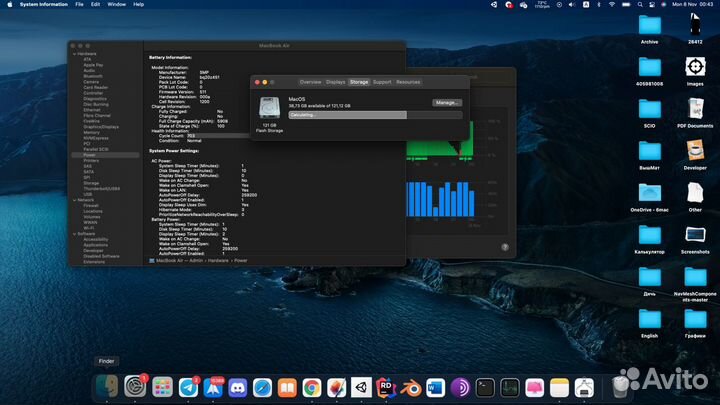Open the PDF Documents desktop item
The width and height of the screenshot is (720, 405).
pyautogui.click(x=695, y=113)
